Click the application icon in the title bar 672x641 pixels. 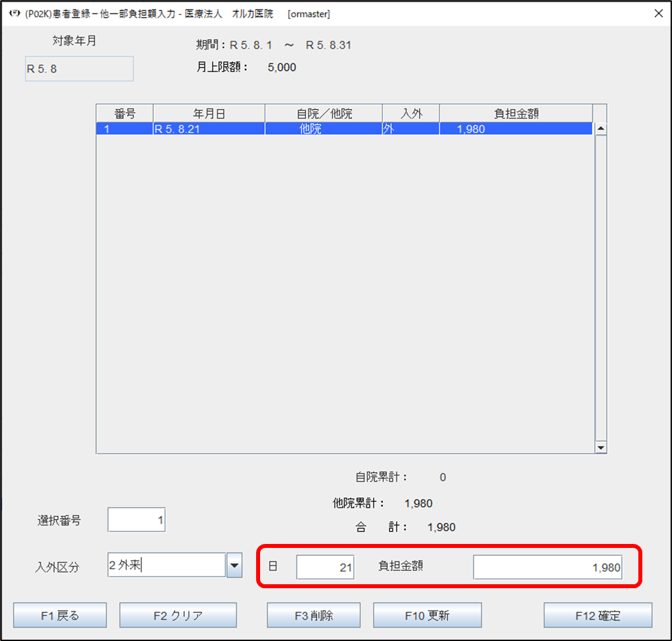(15, 14)
